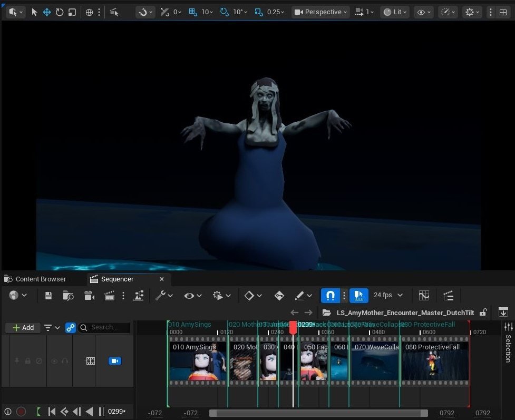
Task: Click the info icon in the Sequencer transport bar
Action: pyautogui.click(x=8, y=412)
